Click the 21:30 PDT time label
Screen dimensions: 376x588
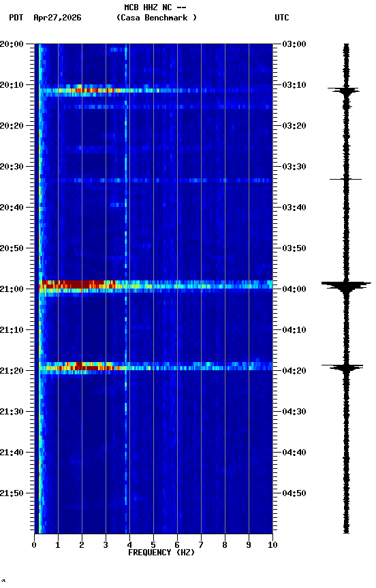(12, 412)
